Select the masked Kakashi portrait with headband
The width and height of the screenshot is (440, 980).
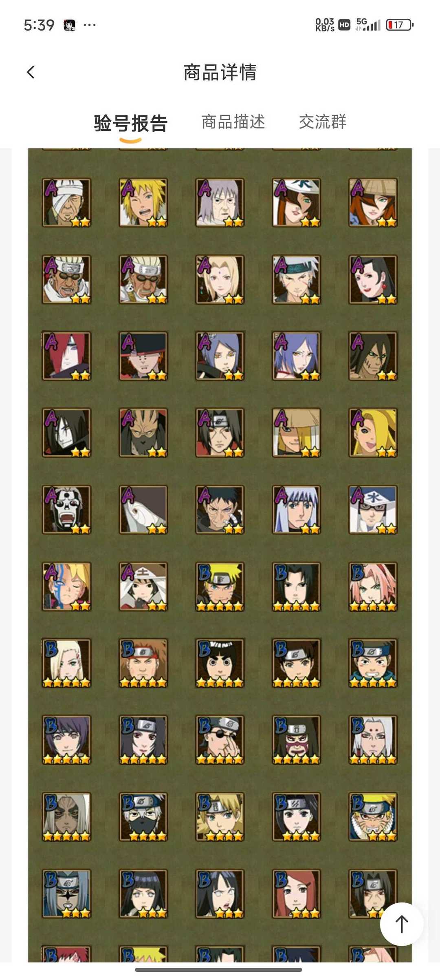pyautogui.click(x=143, y=816)
